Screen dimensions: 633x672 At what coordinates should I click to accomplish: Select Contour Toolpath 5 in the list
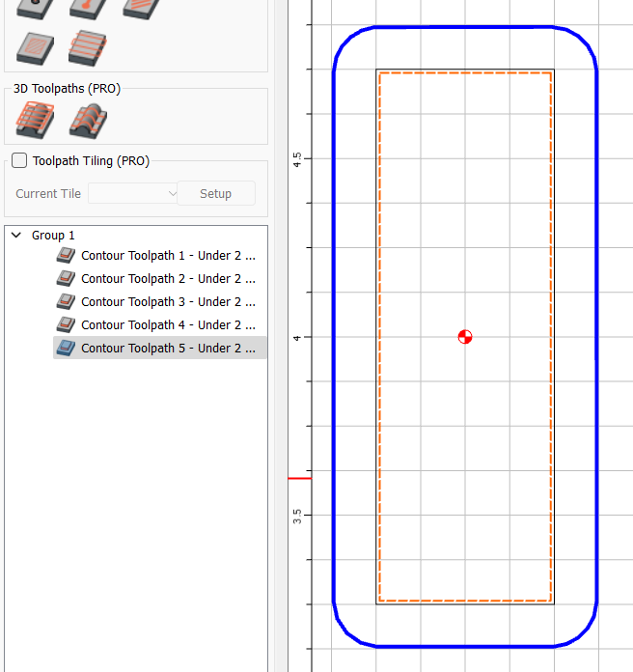tap(160, 348)
